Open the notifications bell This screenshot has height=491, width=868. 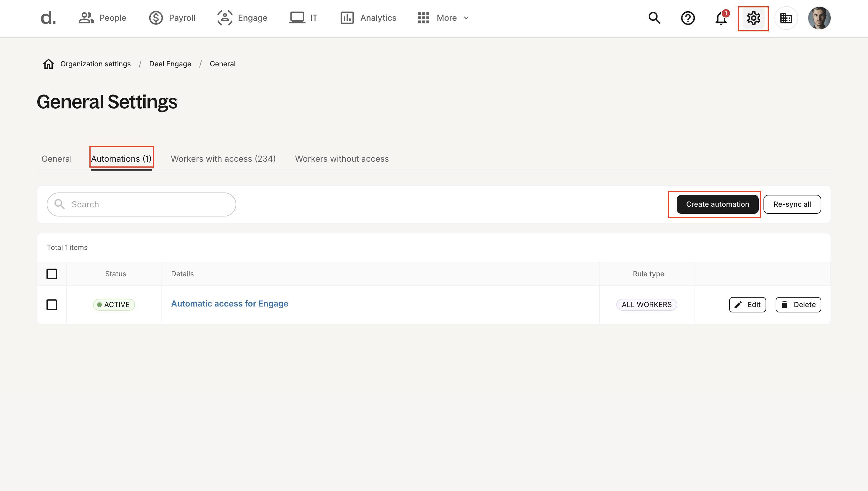pyautogui.click(x=721, y=18)
